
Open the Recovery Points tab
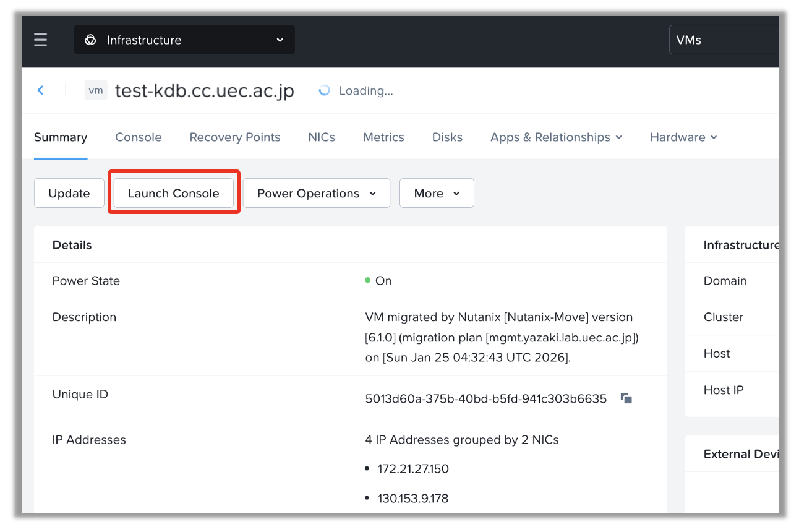tap(234, 137)
